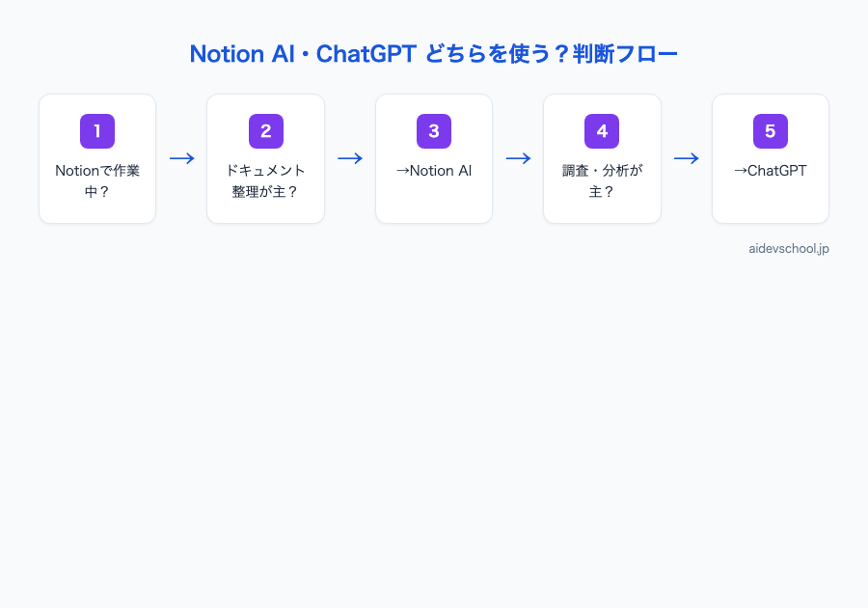Select the numbered badge "3" icon

pos(434,131)
